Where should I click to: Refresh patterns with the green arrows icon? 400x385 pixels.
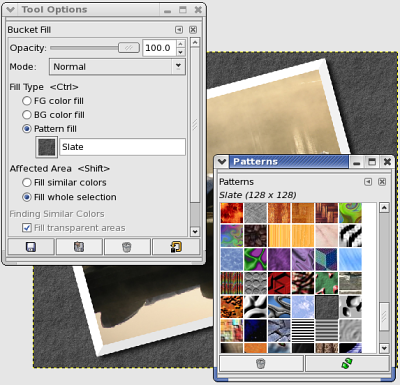pos(347,363)
